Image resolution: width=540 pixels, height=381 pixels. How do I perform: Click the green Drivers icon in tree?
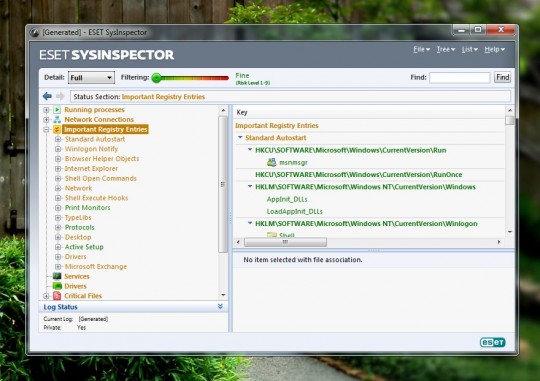57,286
